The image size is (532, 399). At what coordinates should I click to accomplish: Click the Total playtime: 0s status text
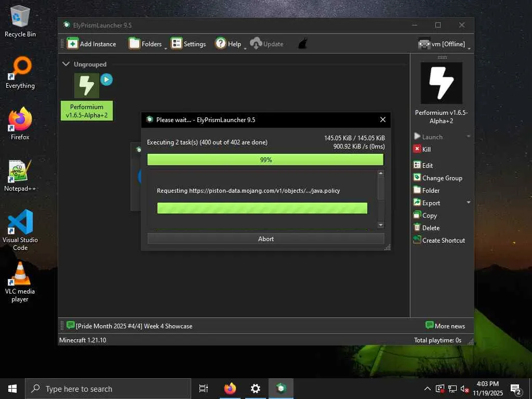coord(437,340)
